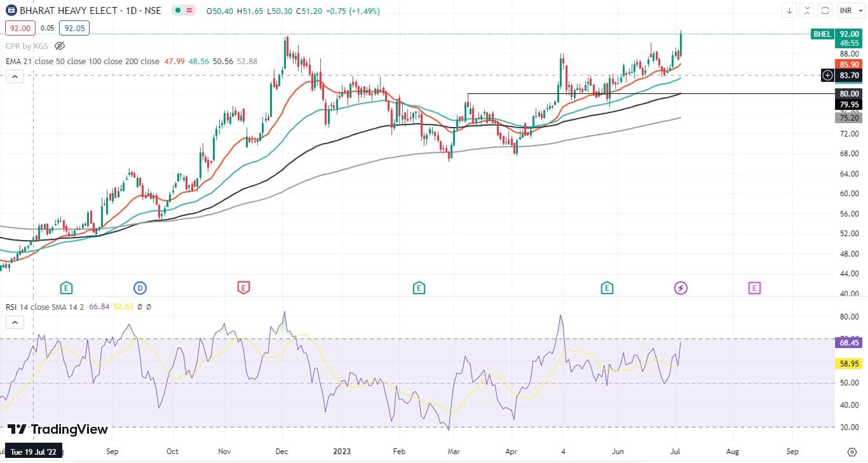Open the earnings E marker in August 2022

pyautogui.click(x=65, y=288)
